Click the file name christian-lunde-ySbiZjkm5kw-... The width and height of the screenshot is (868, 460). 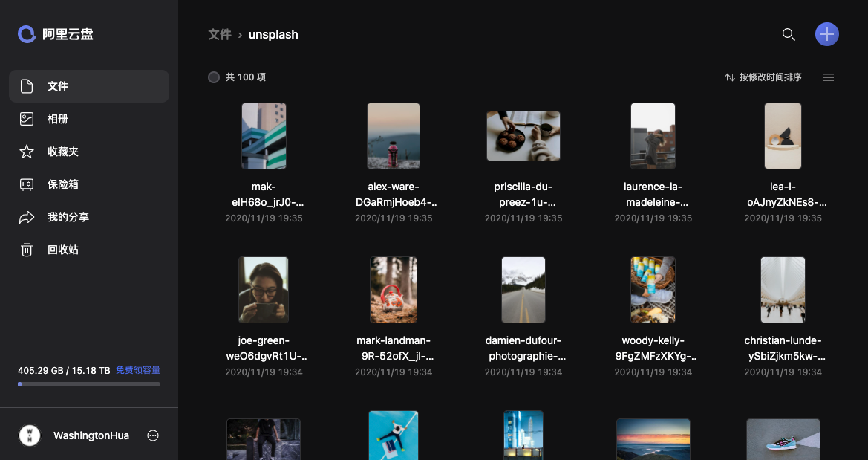pos(786,349)
